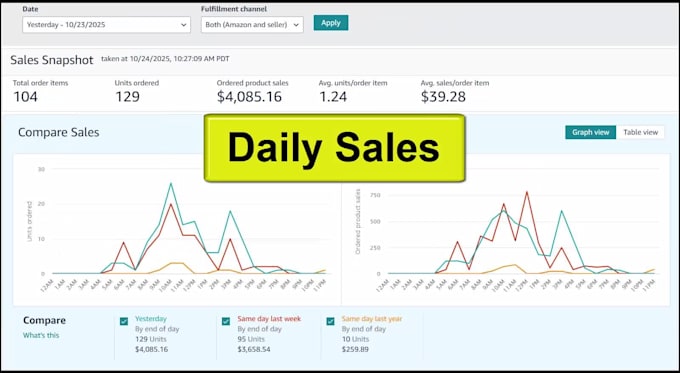This screenshot has height=373, width=680.
Task: Click the 10 Units last year value
Action: click(x=355, y=339)
